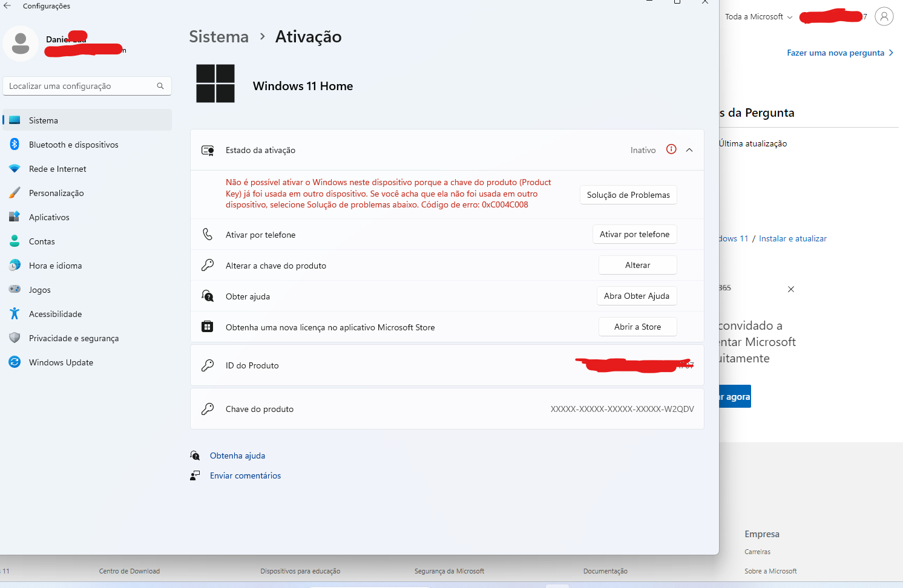Click the red activation warning info icon
Image resolution: width=903 pixels, height=588 pixels.
click(671, 149)
